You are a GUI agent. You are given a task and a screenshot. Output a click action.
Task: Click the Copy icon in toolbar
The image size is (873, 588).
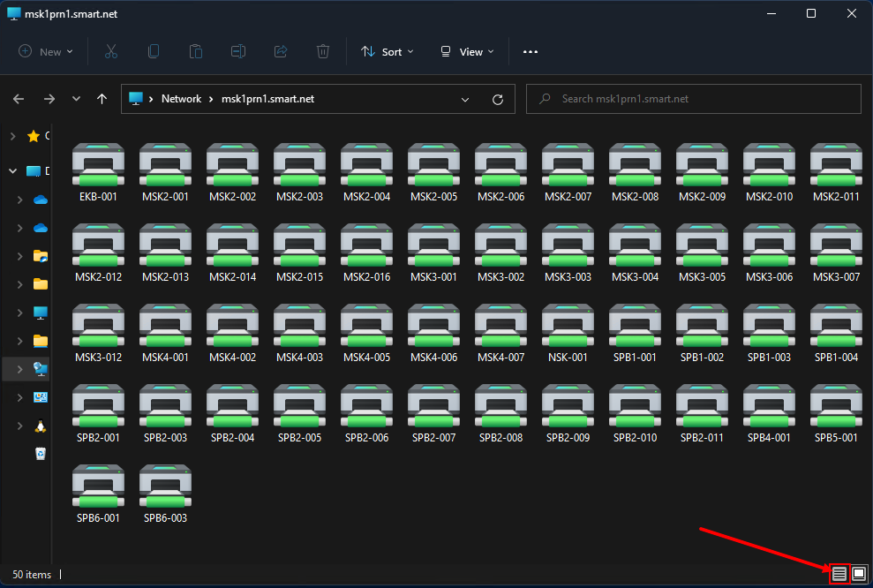click(154, 52)
